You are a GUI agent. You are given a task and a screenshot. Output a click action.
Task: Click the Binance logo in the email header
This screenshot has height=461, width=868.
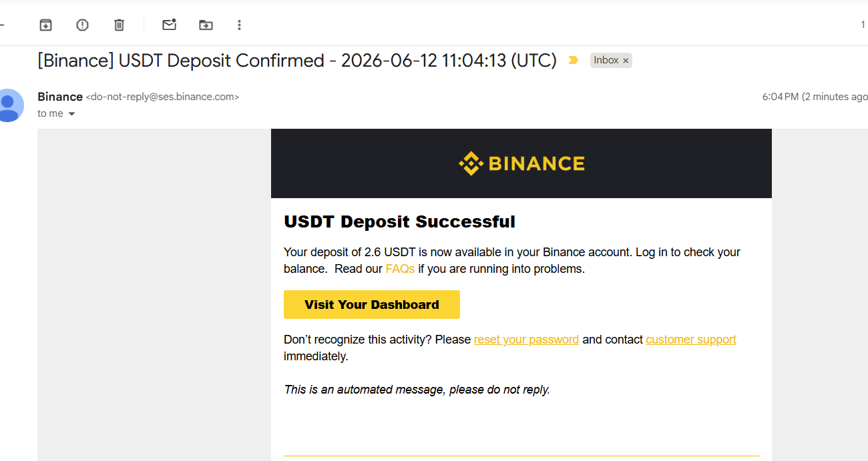521,163
